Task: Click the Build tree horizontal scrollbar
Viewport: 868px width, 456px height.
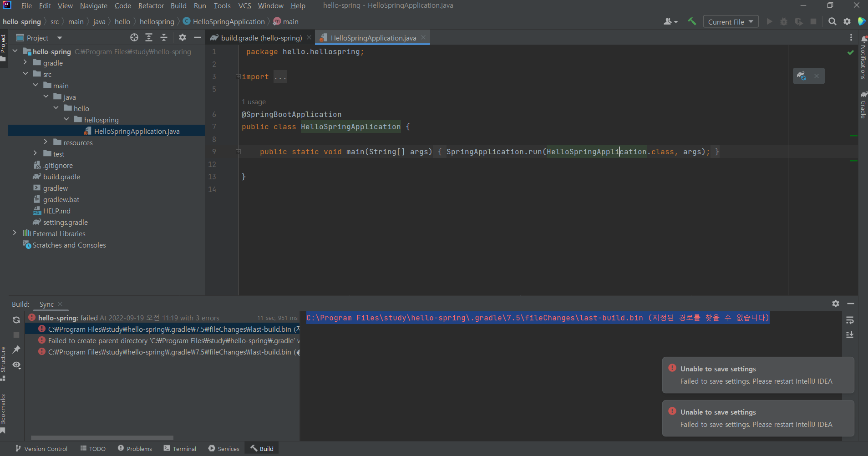Action: (102, 438)
